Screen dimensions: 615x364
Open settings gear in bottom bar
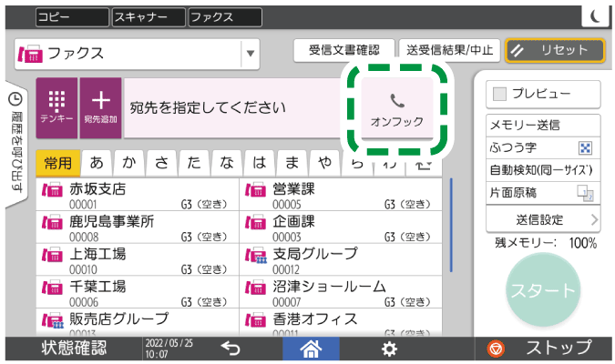[x=389, y=349]
